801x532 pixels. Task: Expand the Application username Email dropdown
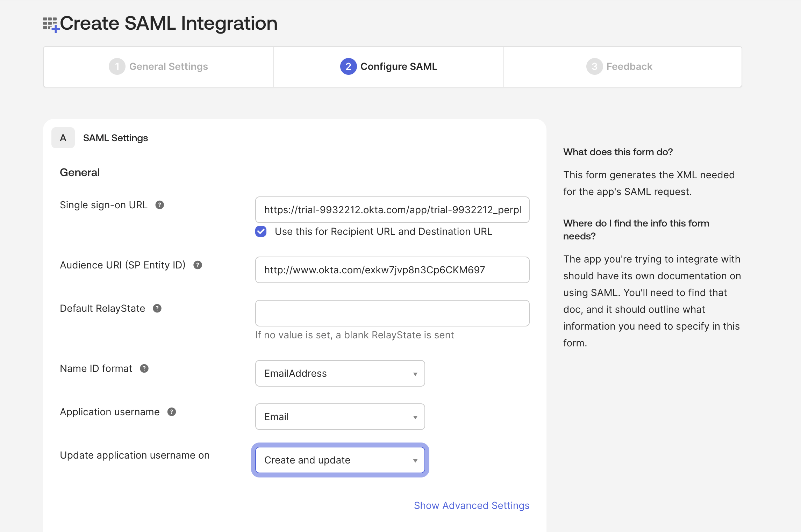[340, 417]
